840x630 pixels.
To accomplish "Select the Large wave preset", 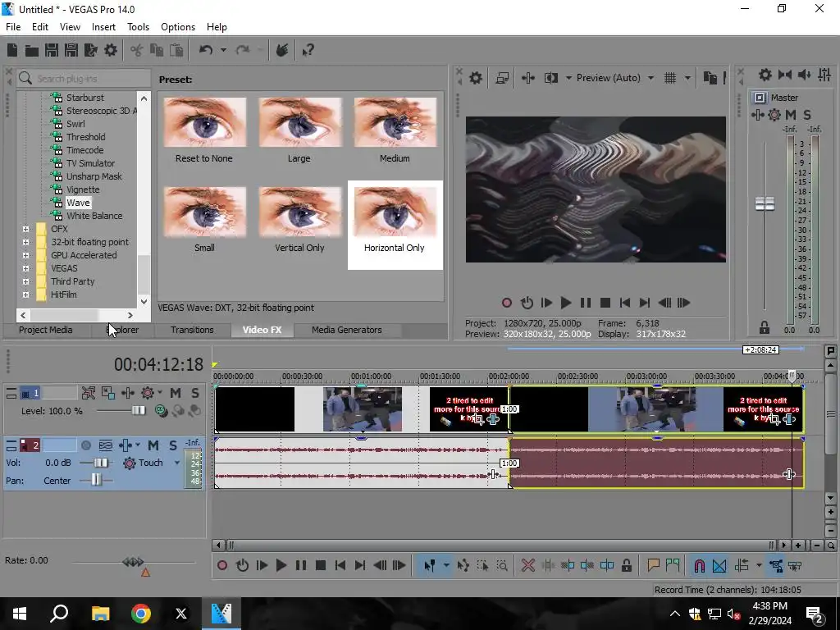I will [x=299, y=130].
